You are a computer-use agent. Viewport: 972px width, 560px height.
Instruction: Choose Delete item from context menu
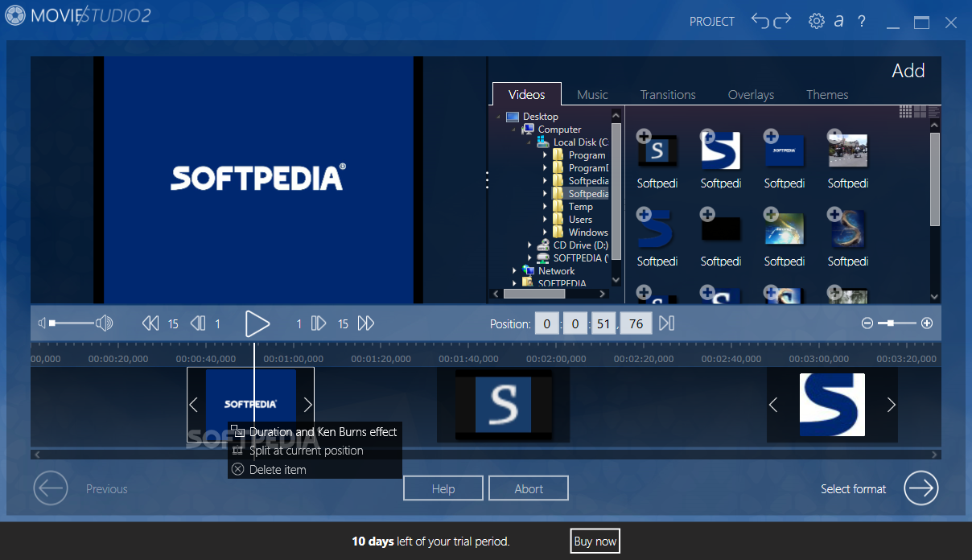click(315, 469)
